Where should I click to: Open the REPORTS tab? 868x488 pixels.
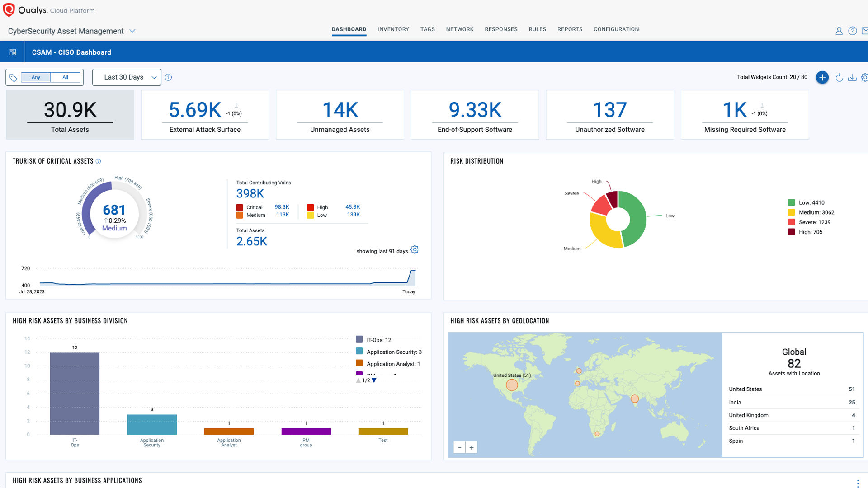[568, 28]
